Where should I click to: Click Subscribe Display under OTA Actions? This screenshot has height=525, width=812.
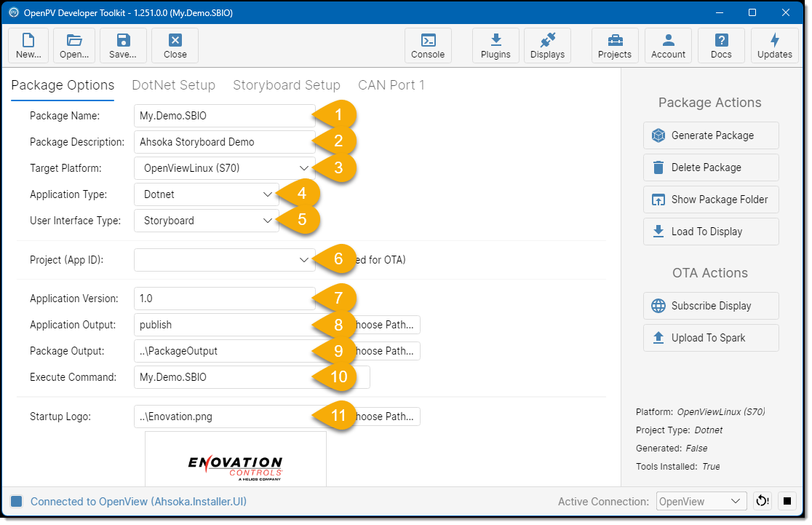click(x=711, y=306)
